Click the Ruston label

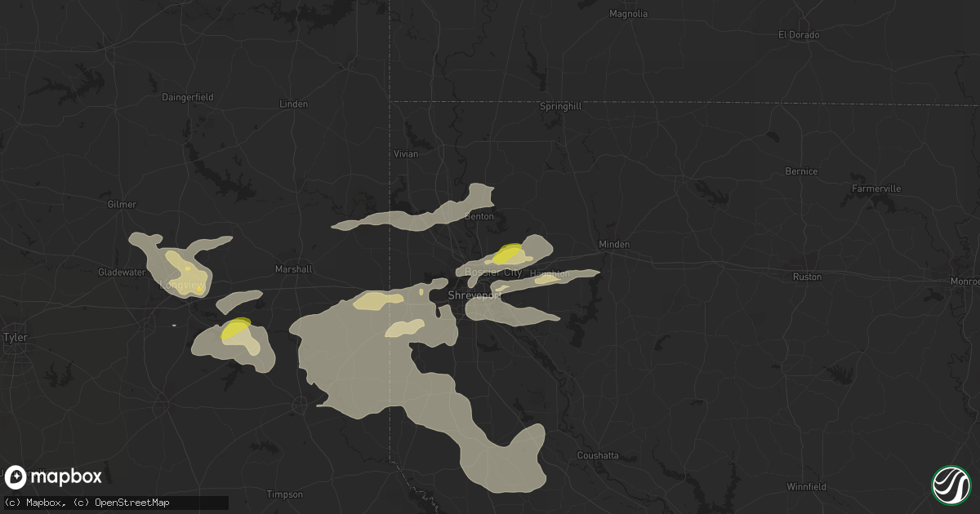pos(807,277)
